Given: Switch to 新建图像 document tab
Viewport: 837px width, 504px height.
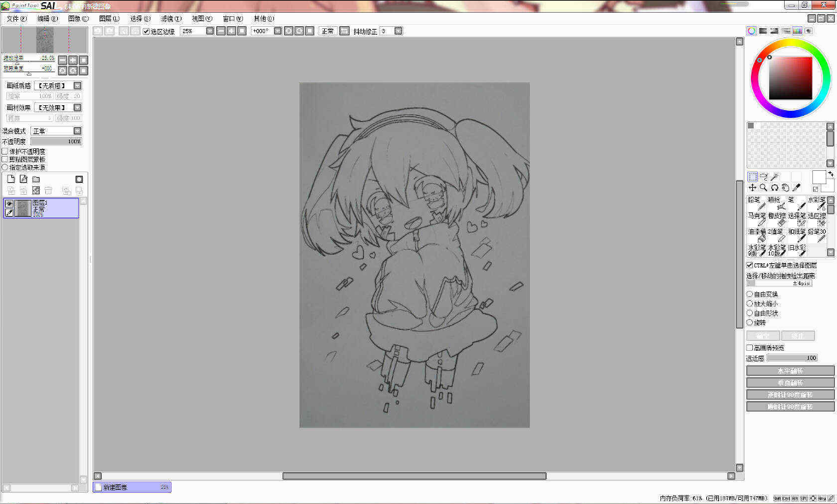Looking at the screenshot, I should (x=132, y=487).
